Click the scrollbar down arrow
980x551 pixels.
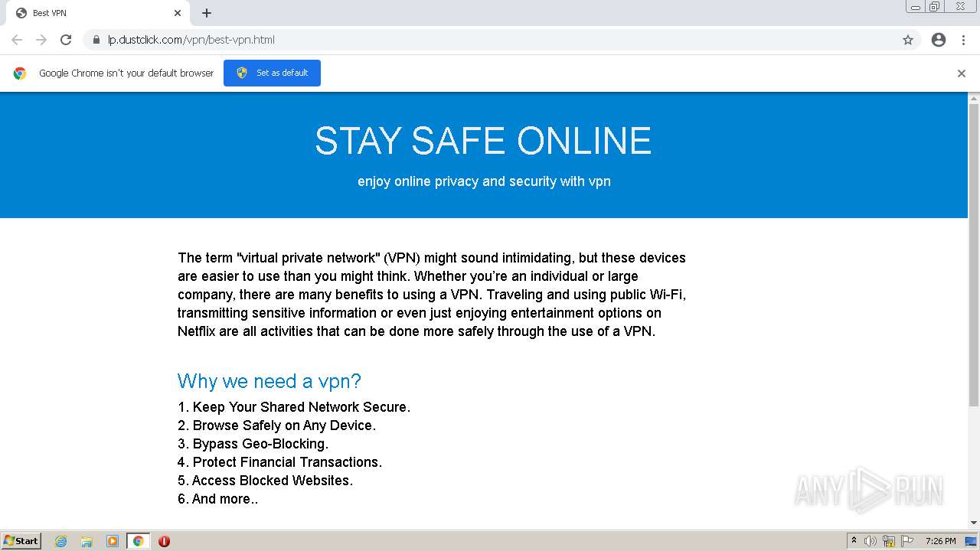[974, 523]
